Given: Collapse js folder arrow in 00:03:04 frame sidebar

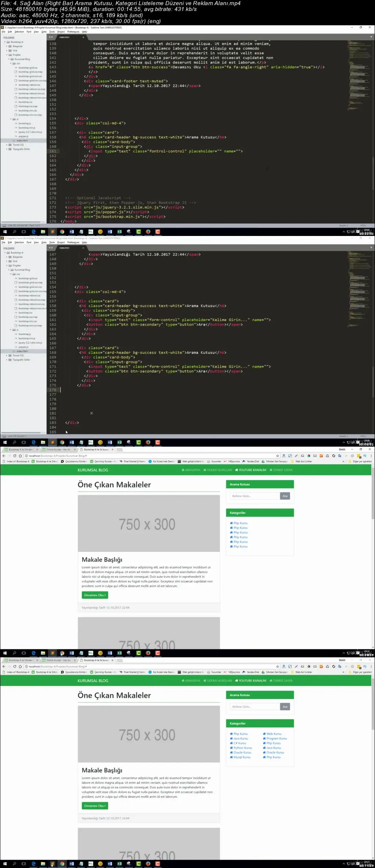Looking at the screenshot, I should click(11, 119).
